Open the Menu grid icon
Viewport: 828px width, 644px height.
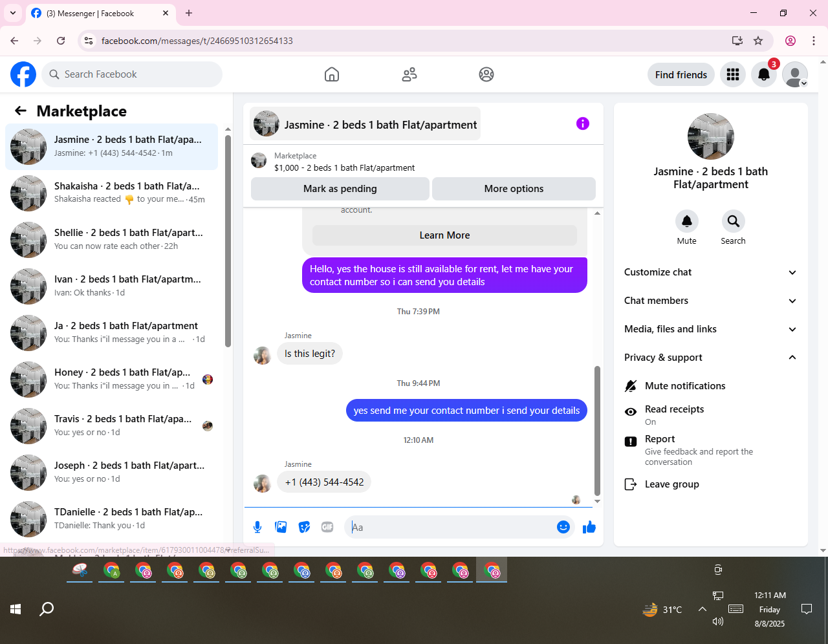[x=733, y=74]
